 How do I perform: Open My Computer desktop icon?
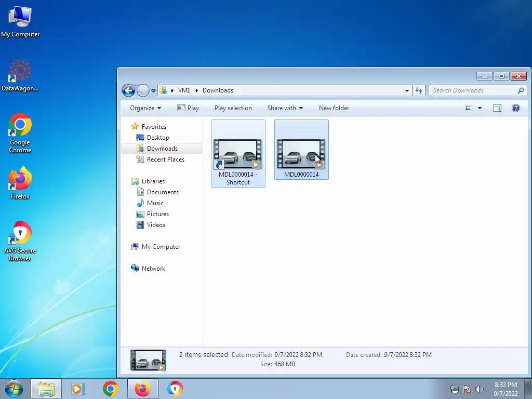coord(20,21)
